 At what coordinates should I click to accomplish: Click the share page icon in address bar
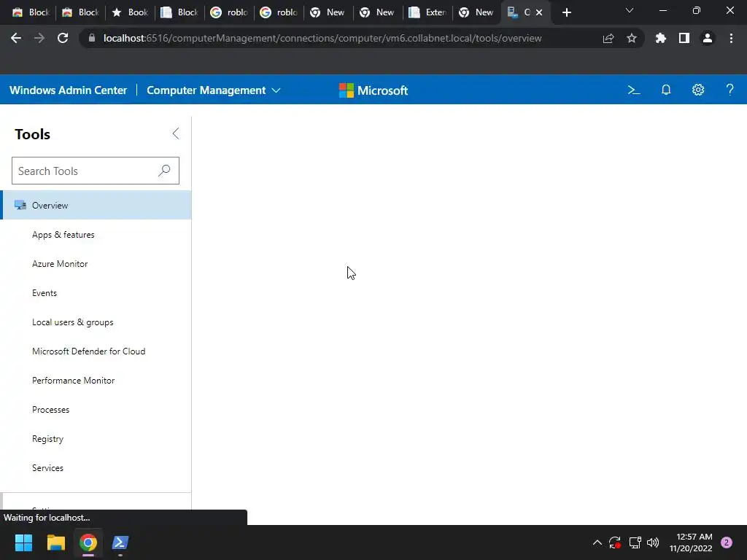coord(608,38)
